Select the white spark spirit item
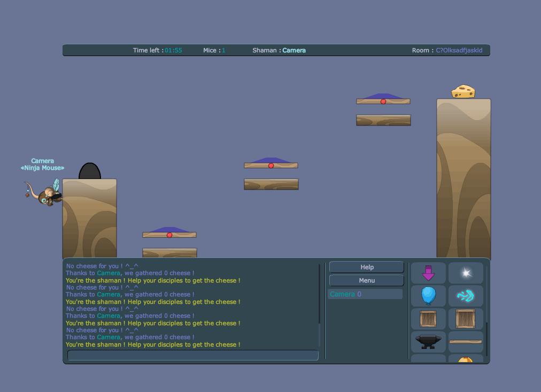Screen dimensions: 541x392 tap(466, 273)
